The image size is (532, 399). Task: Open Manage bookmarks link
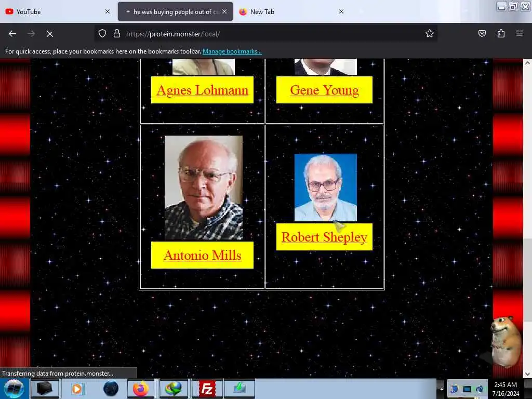click(x=232, y=51)
